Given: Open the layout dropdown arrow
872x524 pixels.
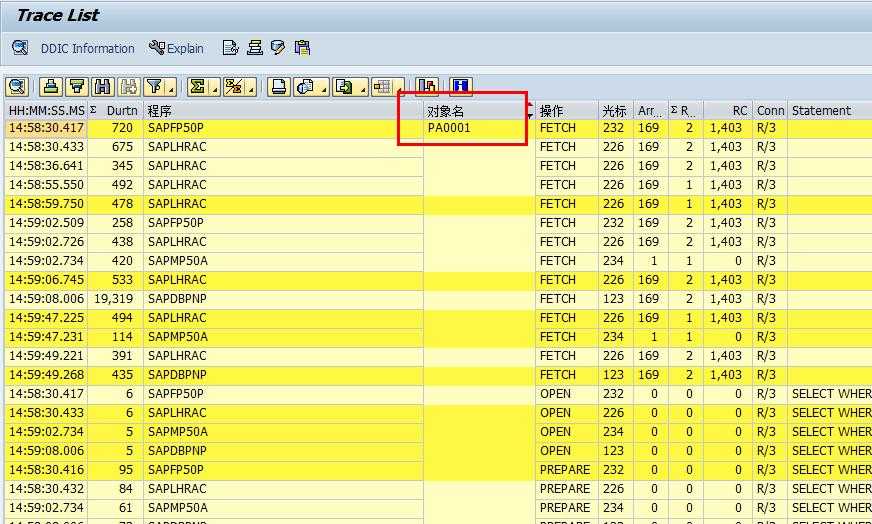Looking at the screenshot, I should [x=399, y=88].
